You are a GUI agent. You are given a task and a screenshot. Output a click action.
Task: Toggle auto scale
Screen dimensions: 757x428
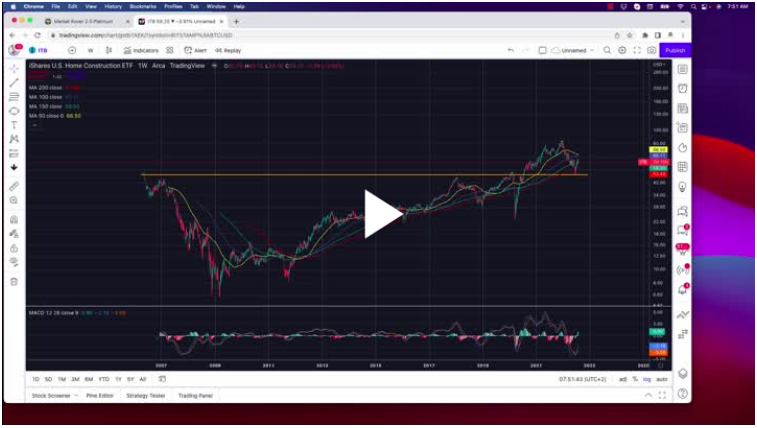(662, 379)
